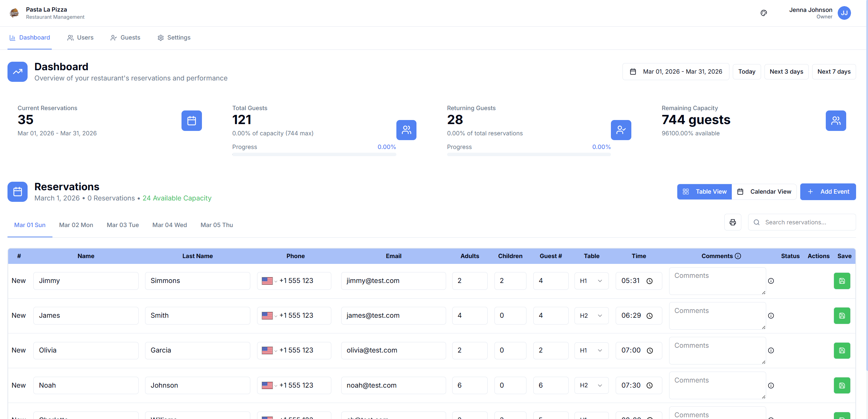Open the clock picker for Jimmy's reservation time

[650, 281]
